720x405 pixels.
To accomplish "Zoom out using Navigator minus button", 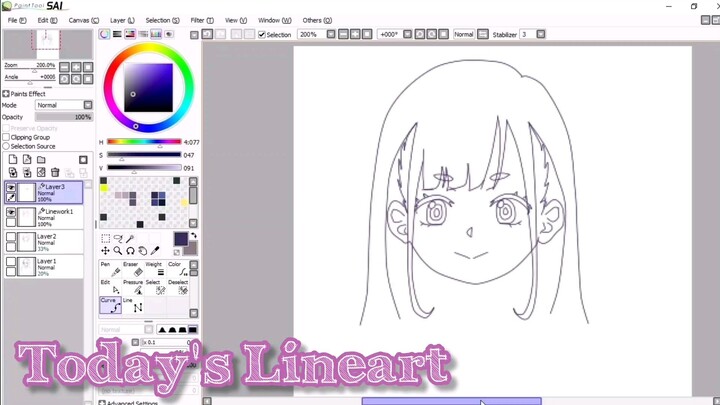I will [64, 67].
